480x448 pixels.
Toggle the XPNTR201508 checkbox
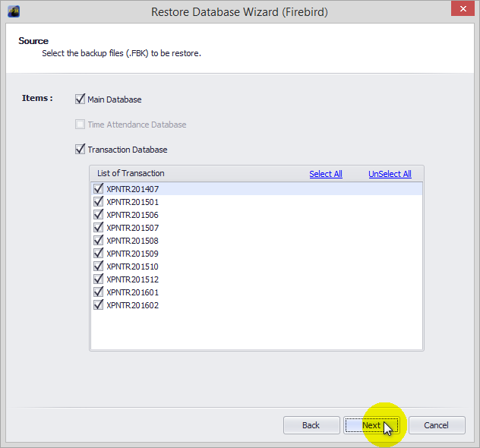coord(98,241)
